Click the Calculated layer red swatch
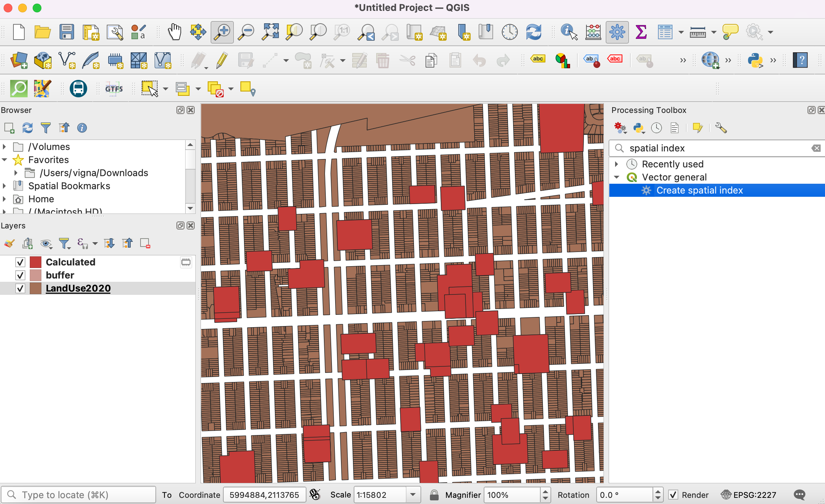Image resolution: width=825 pixels, height=504 pixels. [36, 262]
